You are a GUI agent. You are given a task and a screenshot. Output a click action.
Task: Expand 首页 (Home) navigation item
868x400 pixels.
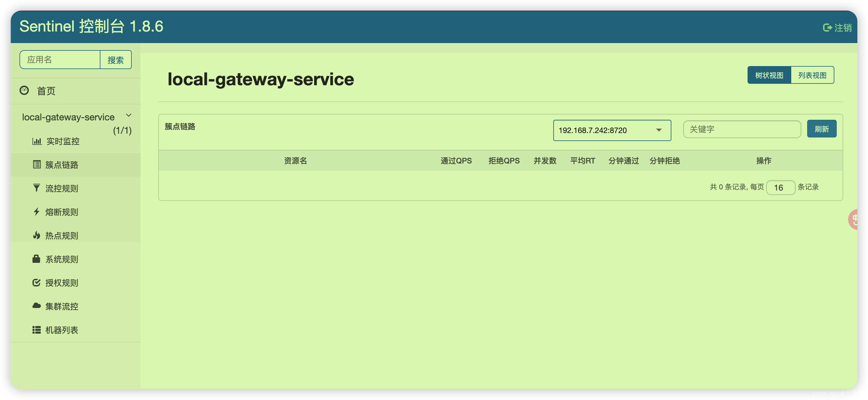tap(47, 91)
